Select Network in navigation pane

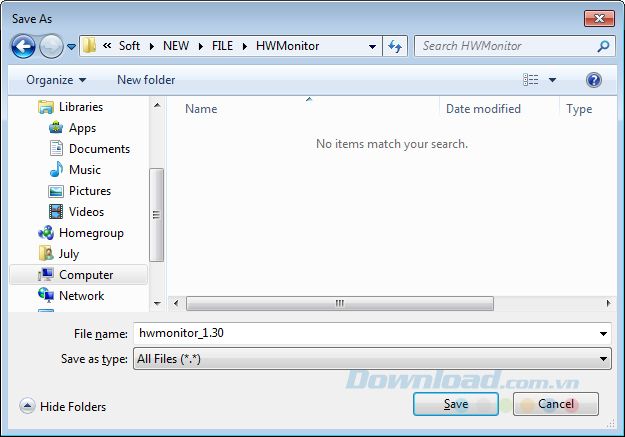(81, 296)
